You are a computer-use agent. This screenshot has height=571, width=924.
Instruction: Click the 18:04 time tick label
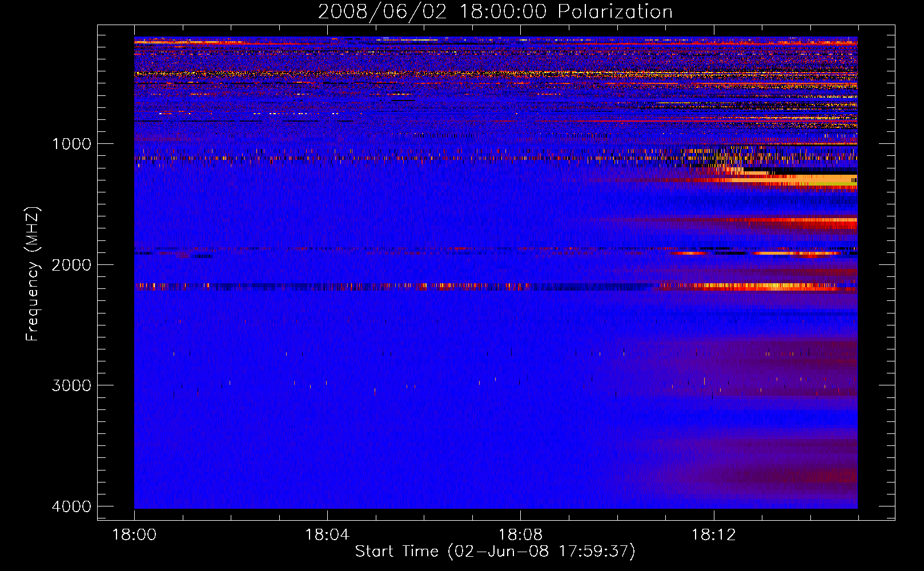click(327, 535)
